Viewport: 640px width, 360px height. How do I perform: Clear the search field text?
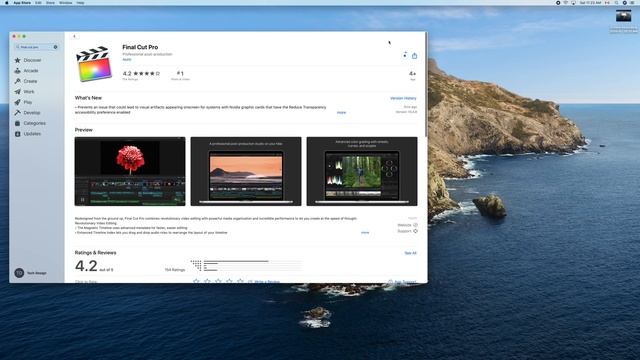[56, 47]
